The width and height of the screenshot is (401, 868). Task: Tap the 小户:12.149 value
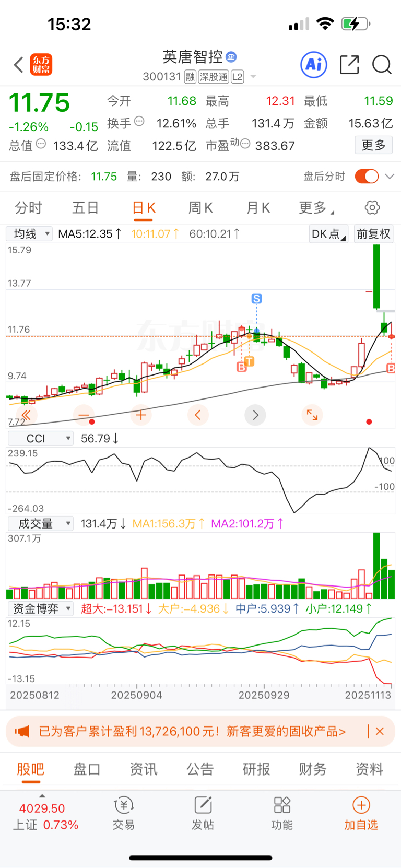[339, 608]
